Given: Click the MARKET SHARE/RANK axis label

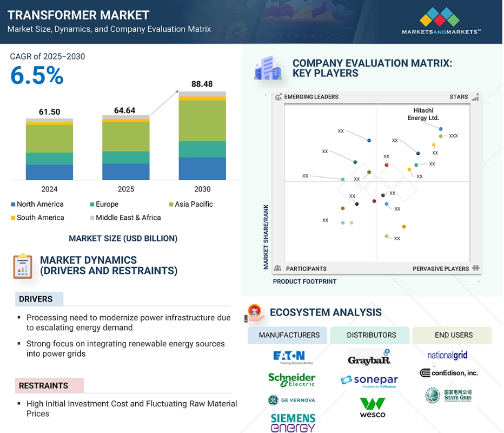Looking at the screenshot, I should tap(266, 237).
